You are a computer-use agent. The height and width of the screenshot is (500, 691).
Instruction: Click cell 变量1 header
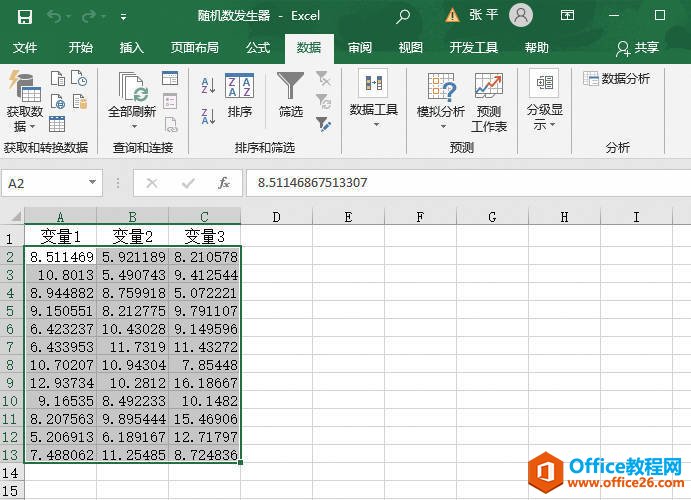point(60,237)
